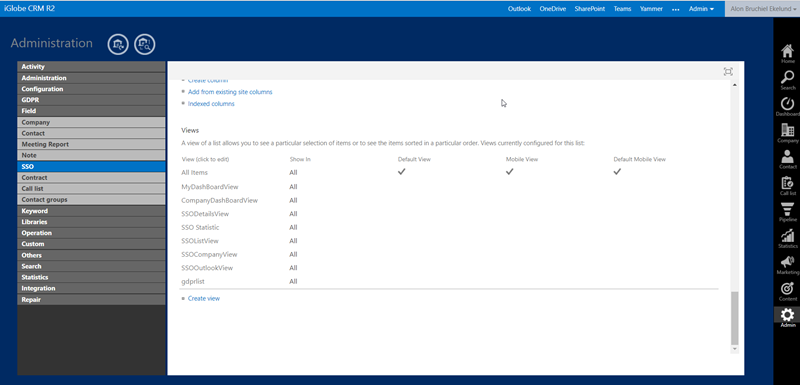Click the scrollbar down arrow
The height and width of the screenshot is (385, 800).
point(735,349)
